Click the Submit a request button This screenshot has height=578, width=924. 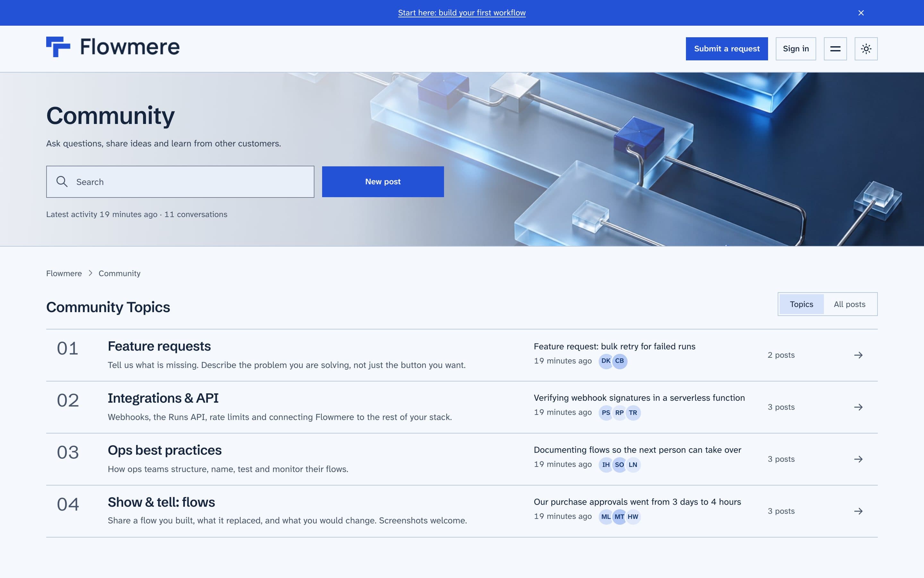click(727, 48)
